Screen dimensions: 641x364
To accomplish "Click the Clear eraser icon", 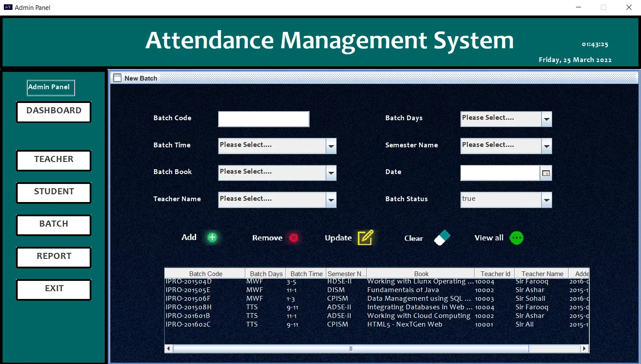I will tap(442, 238).
